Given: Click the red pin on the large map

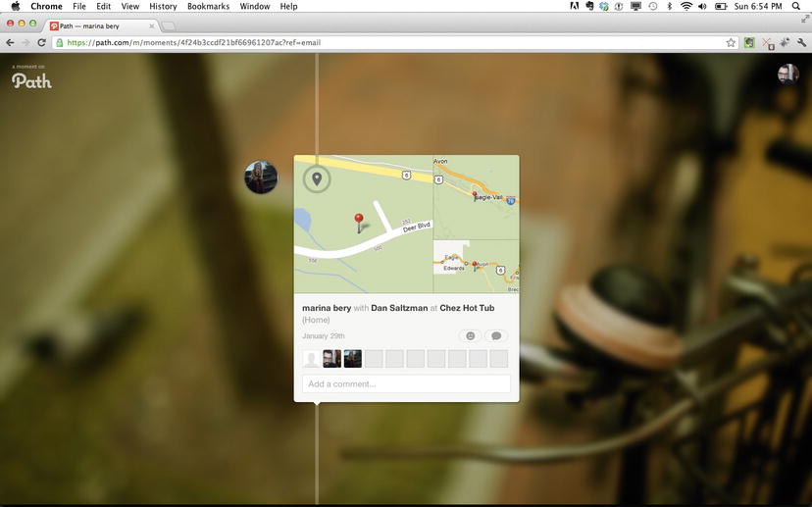Looking at the screenshot, I should pos(358,223).
